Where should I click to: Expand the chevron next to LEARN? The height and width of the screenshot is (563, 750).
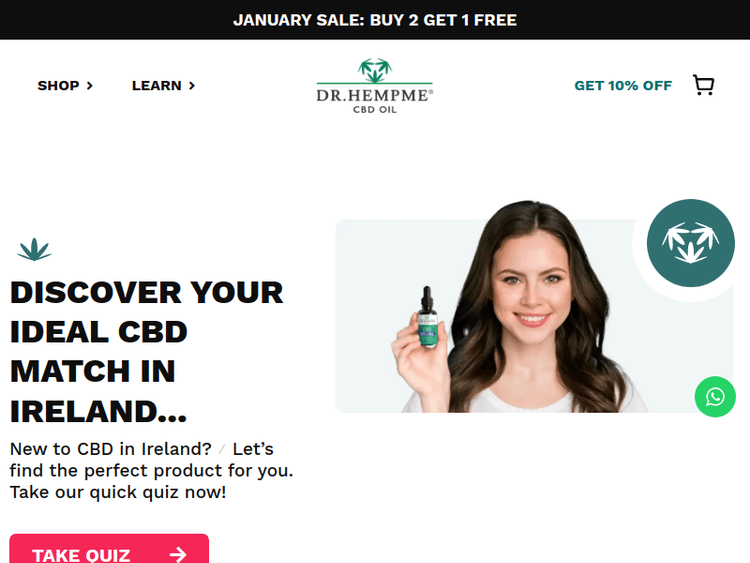tap(192, 86)
